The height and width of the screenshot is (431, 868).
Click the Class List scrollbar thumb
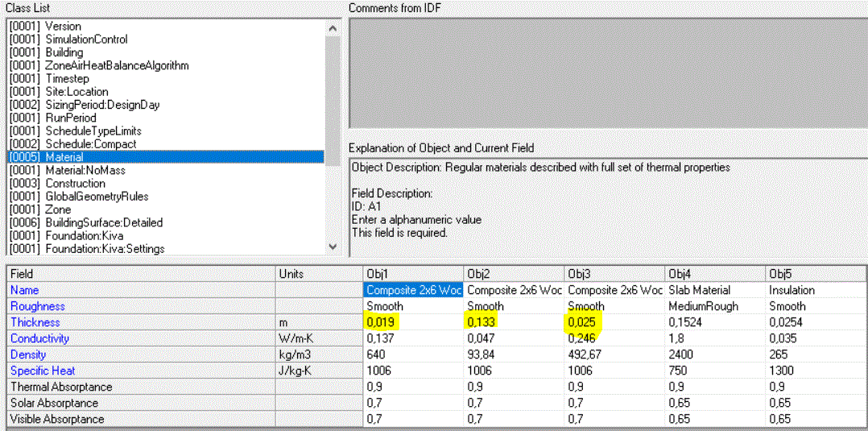332,101
